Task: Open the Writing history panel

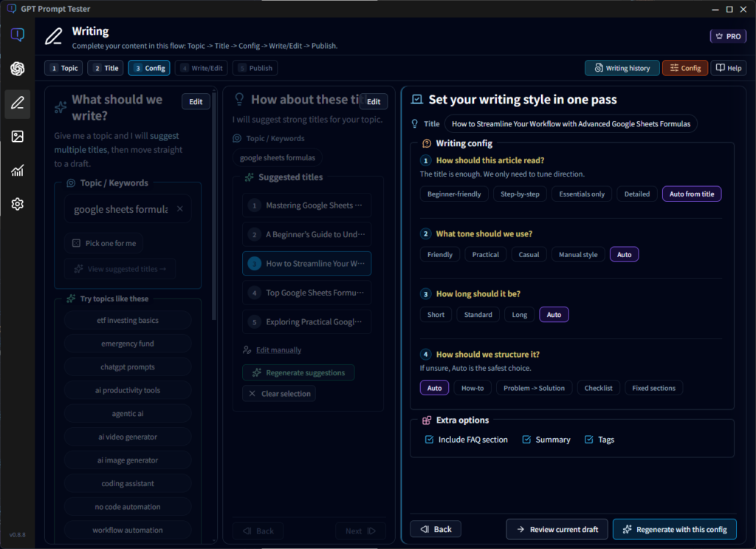Action: pos(622,67)
